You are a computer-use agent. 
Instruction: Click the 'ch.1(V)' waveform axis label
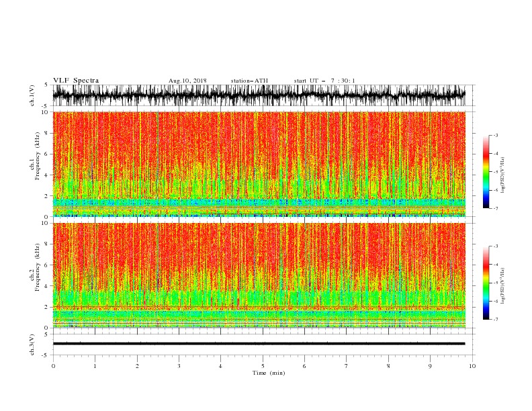coord(32,95)
